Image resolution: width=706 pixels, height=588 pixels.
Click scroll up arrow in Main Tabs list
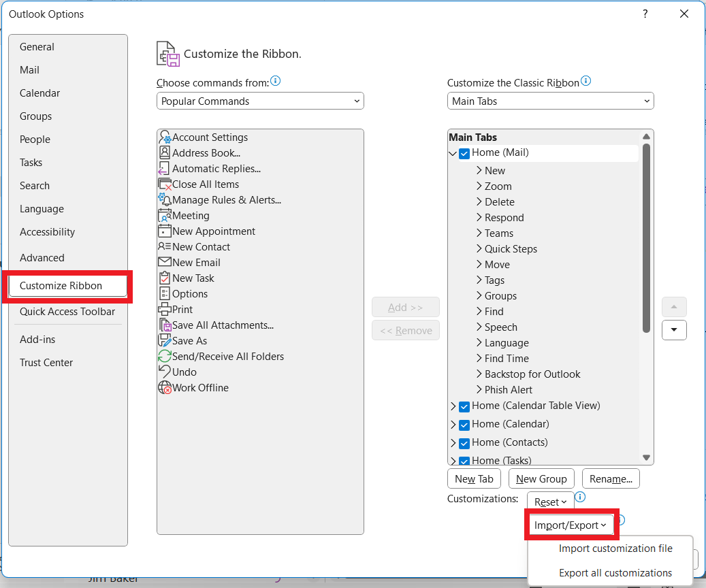tap(647, 136)
